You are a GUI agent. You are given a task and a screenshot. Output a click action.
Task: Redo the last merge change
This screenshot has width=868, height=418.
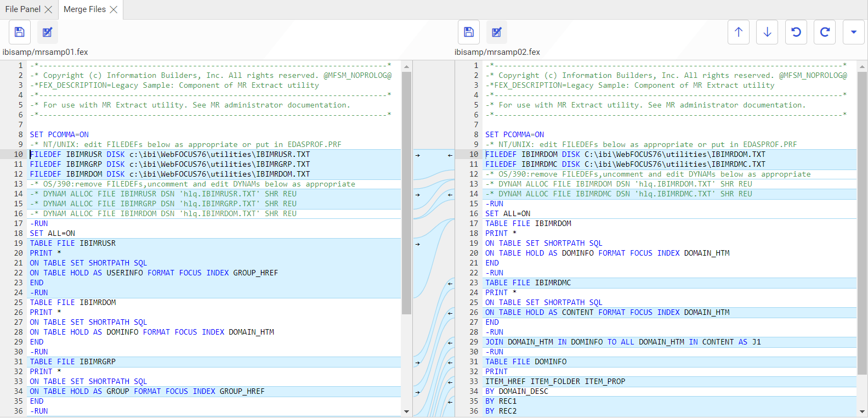pyautogui.click(x=825, y=32)
